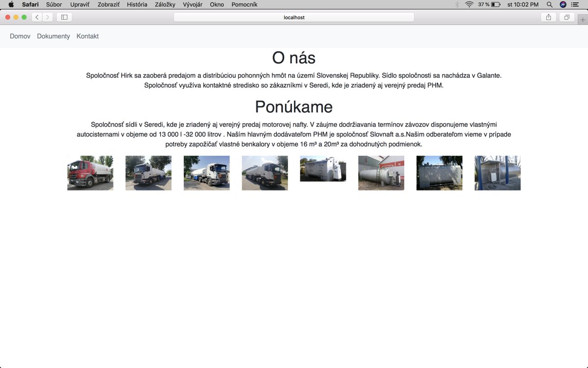Click the 'O nás' heading
588x368 pixels.
click(294, 58)
